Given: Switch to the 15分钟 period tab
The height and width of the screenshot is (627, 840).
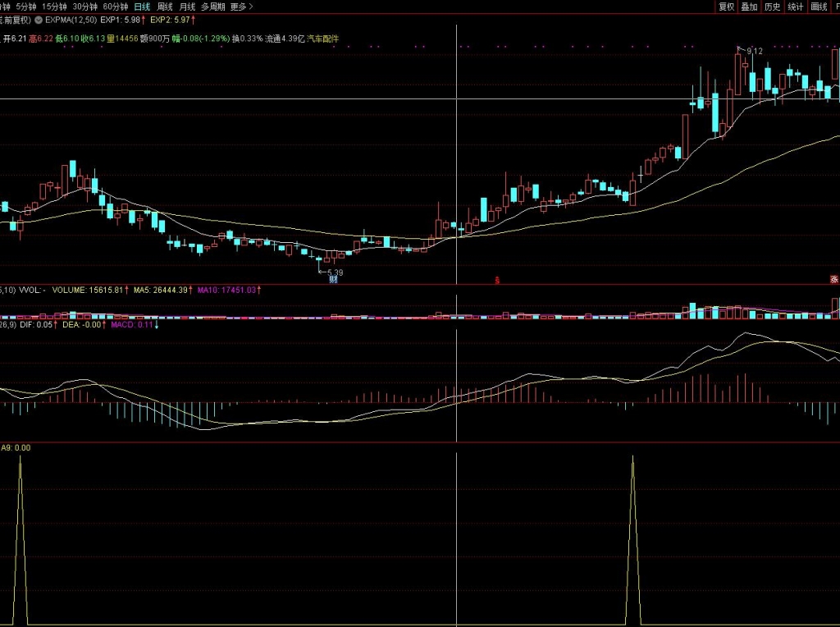Looking at the screenshot, I should pyautogui.click(x=54, y=7).
